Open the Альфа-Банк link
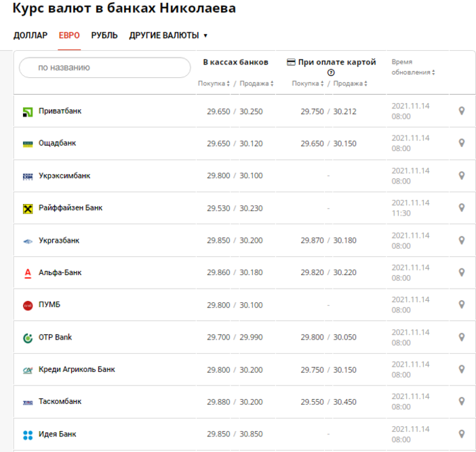 tap(60, 272)
